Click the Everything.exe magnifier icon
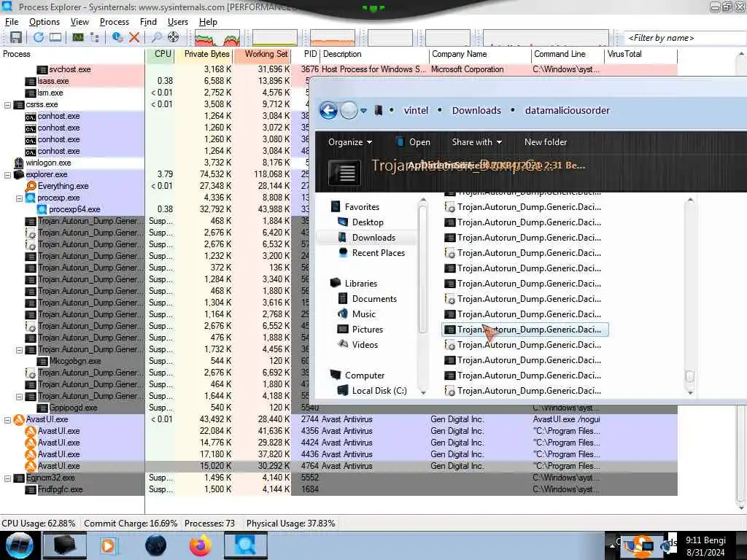This screenshot has height=560, width=747. (x=31, y=186)
